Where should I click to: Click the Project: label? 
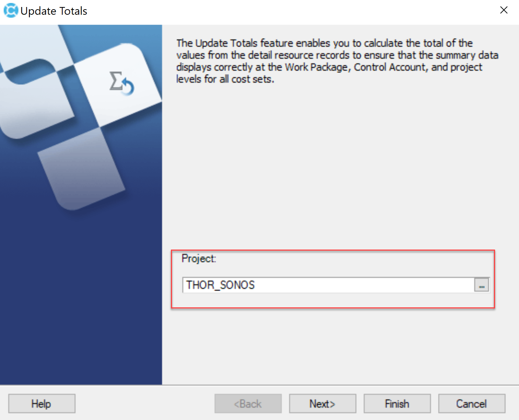(x=199, y=259)
